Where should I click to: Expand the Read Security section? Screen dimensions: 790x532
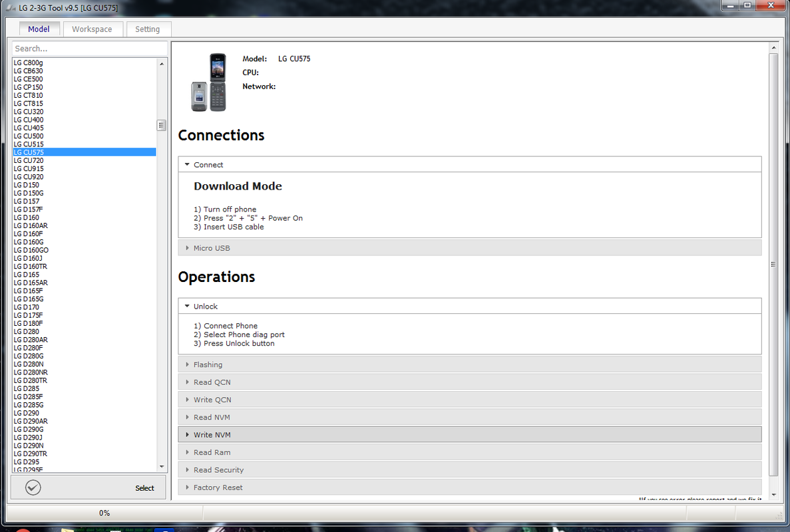[x=470, y=469]
